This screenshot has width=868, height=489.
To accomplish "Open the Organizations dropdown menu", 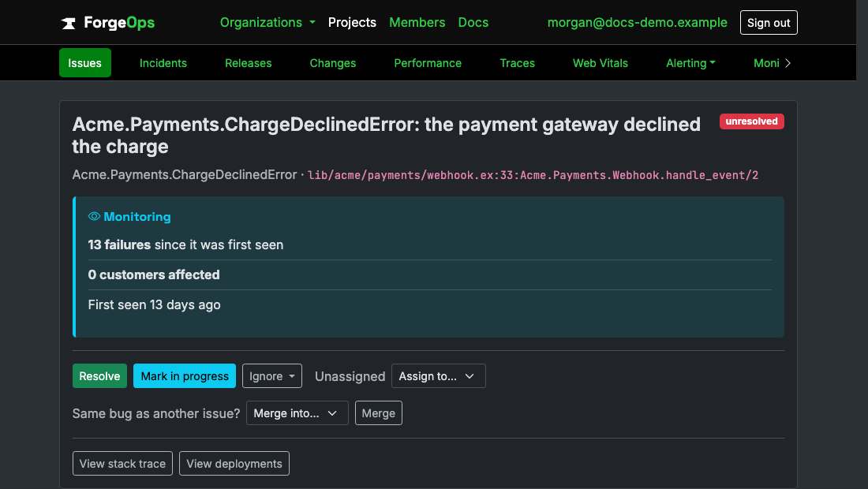I will (x=268, y=23).
